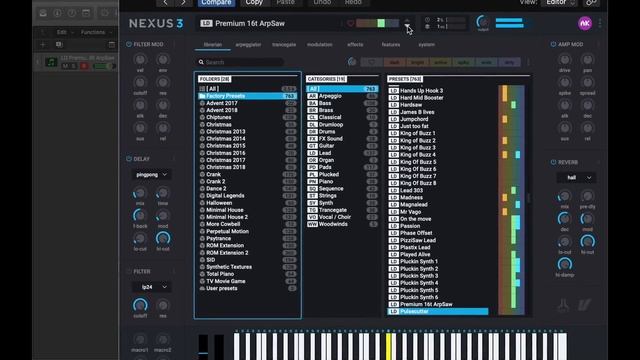The width and height of the screenshot is (640, 360).
Task: Switch to the librarian tab
Action: tap(213, 44)
